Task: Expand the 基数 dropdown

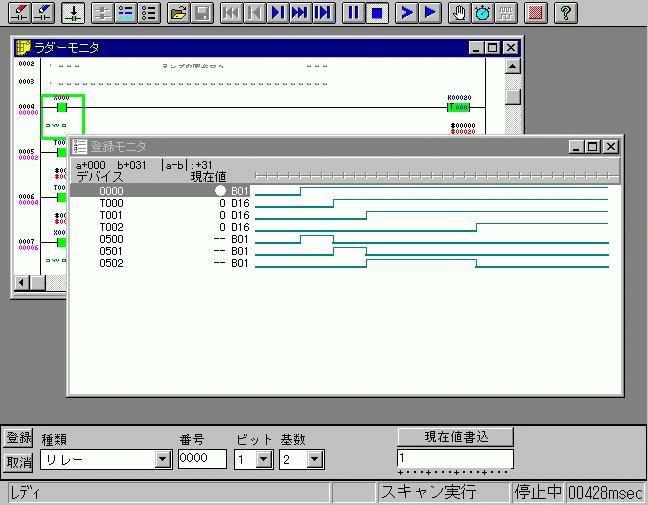Action: (315, 460)
